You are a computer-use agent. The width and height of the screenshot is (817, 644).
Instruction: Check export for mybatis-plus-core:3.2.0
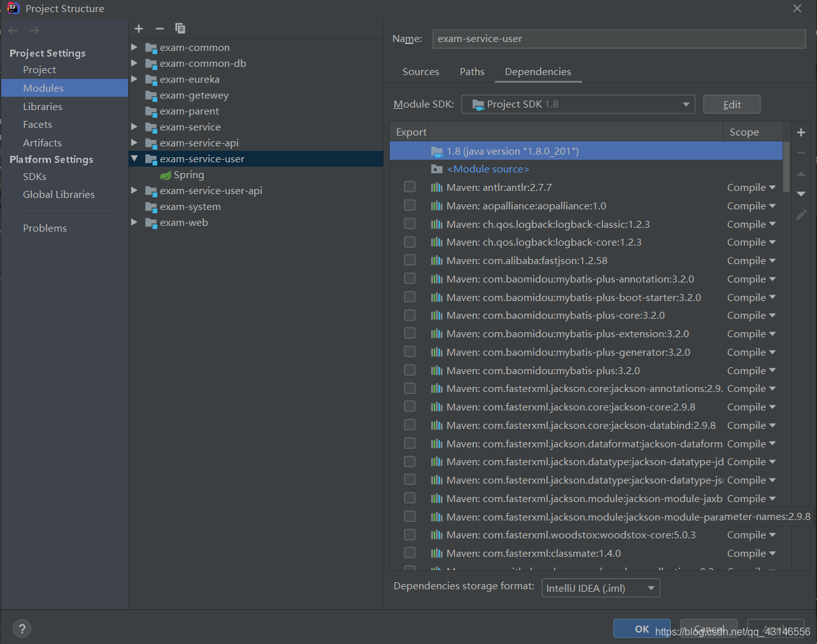click(409, 315)
